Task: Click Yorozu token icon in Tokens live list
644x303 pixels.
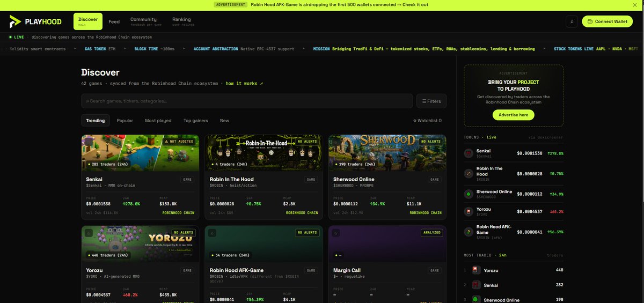Action: click(469, 211)
